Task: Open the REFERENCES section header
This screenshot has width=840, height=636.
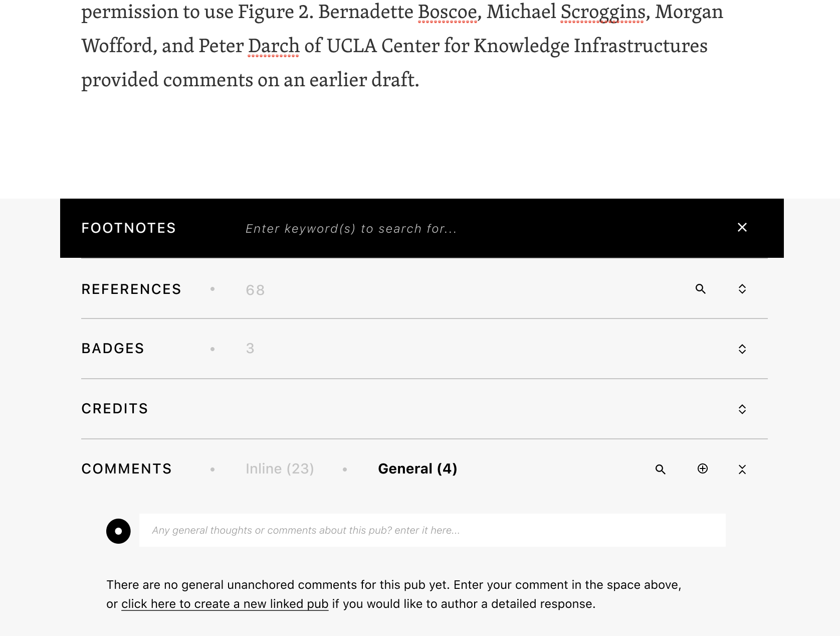Action: tap(131, 289)
